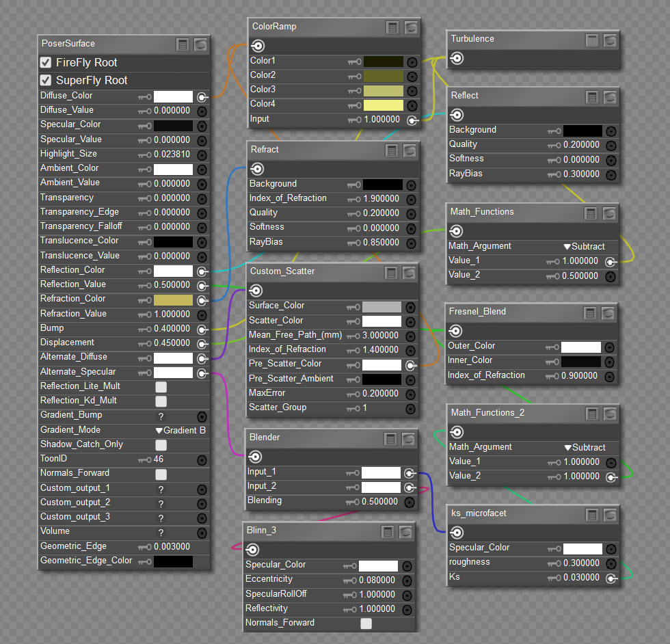The width and height of the screenshot is (670, 644).
Task: Open Refraction_Color swatch on PoserSurface
Action: [x=173, y=300]
